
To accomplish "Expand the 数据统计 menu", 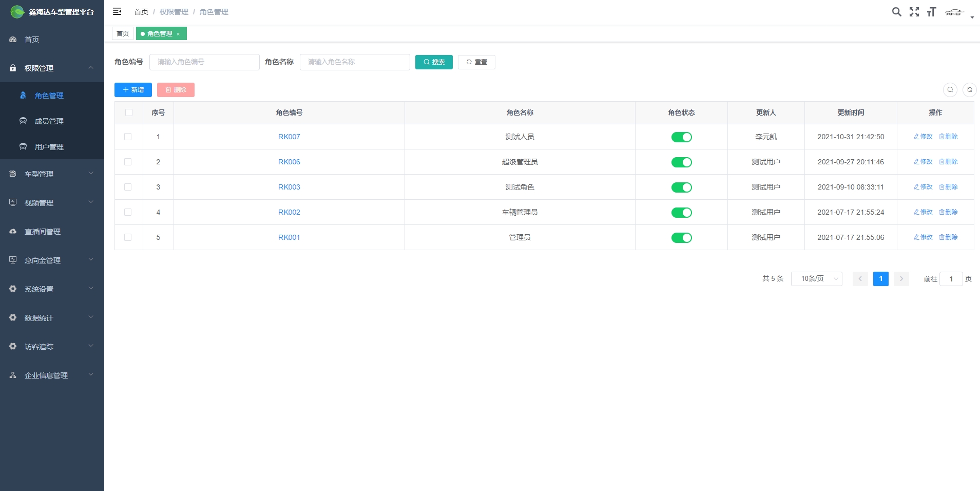I will click(x=52, y=318).
